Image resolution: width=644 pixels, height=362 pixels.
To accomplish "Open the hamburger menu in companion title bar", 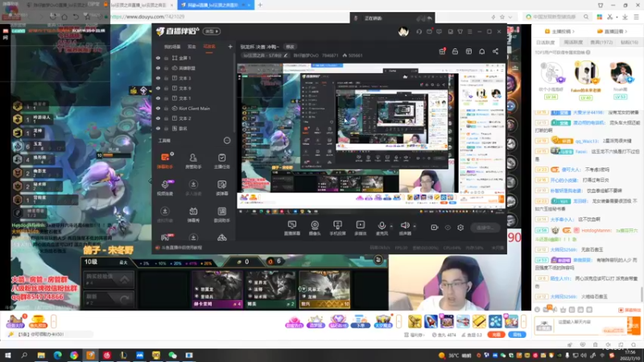I will point(470,31).
